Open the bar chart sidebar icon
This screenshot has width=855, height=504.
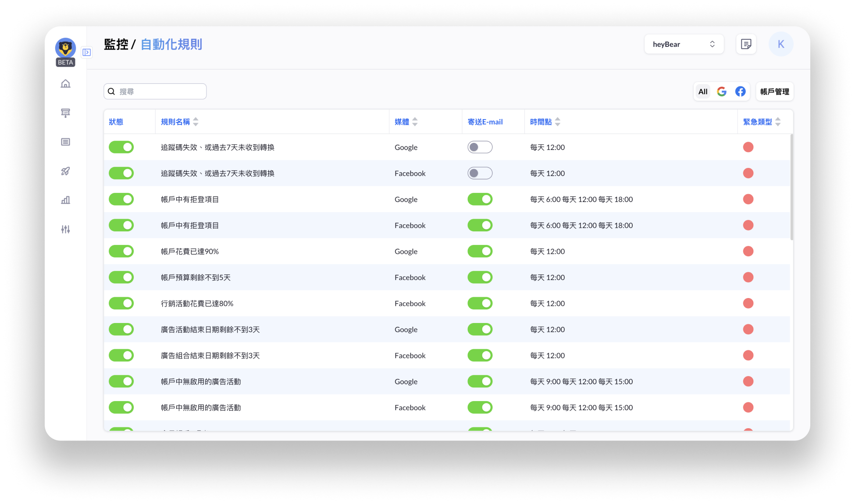[65, 200]
